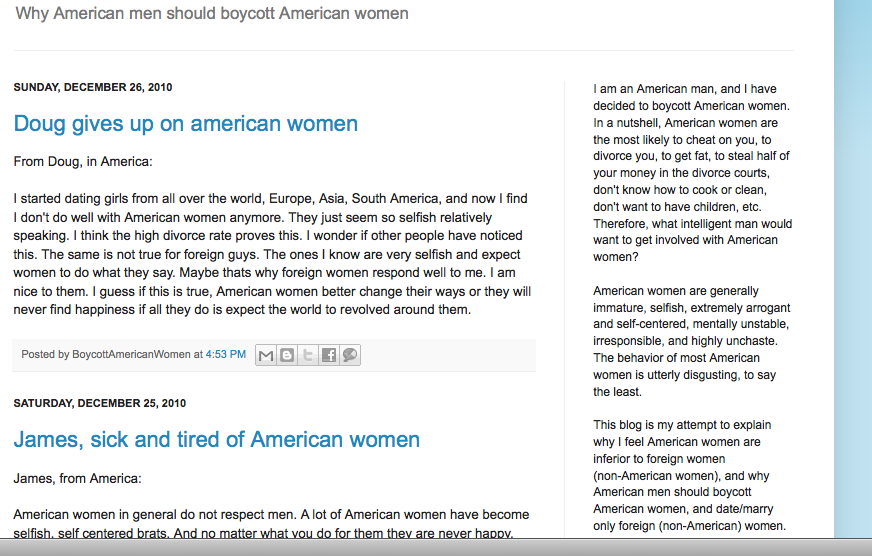Click the Email This Gmail share icon

pyautogui.click(x=266, y=355)
